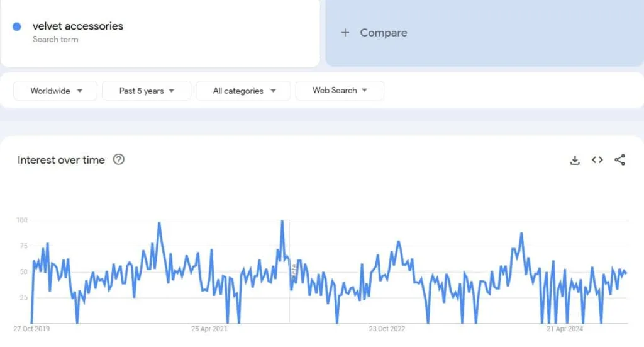
Task: Click the 100 value on the y-axis
Action: (x=22, y=220)
